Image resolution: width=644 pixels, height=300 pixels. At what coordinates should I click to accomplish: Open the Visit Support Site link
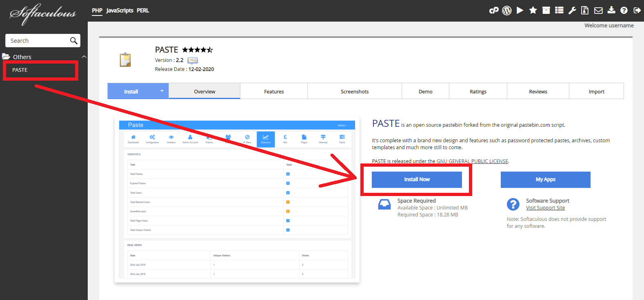[546, 208]
